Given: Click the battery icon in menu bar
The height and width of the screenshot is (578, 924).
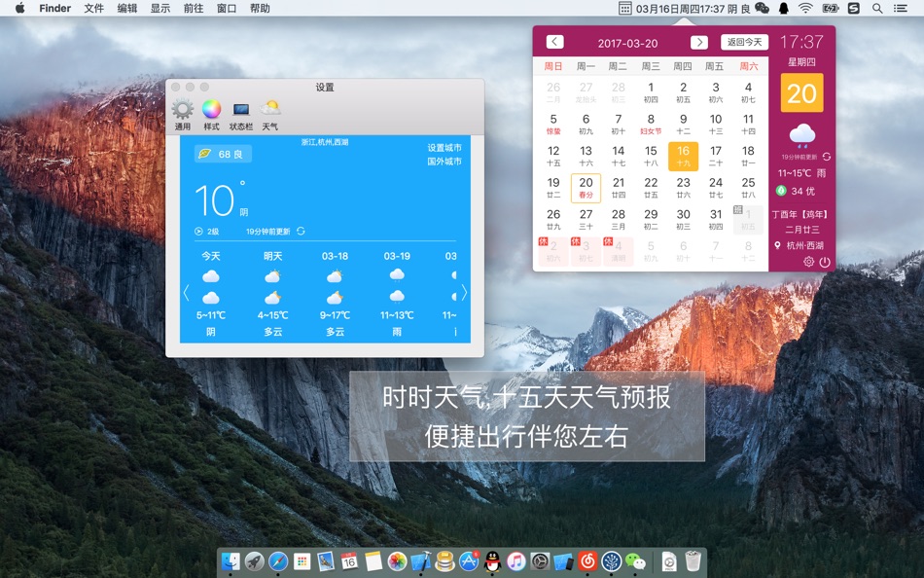Looking at the screenshot, I should 831,8.
